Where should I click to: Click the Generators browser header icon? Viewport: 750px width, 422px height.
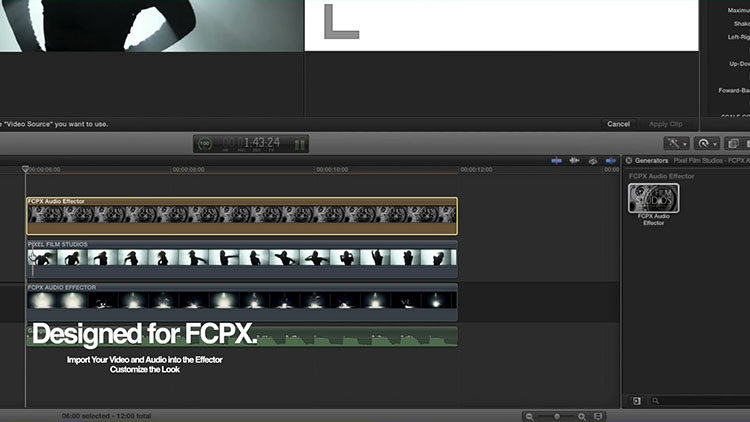(629, 161)
